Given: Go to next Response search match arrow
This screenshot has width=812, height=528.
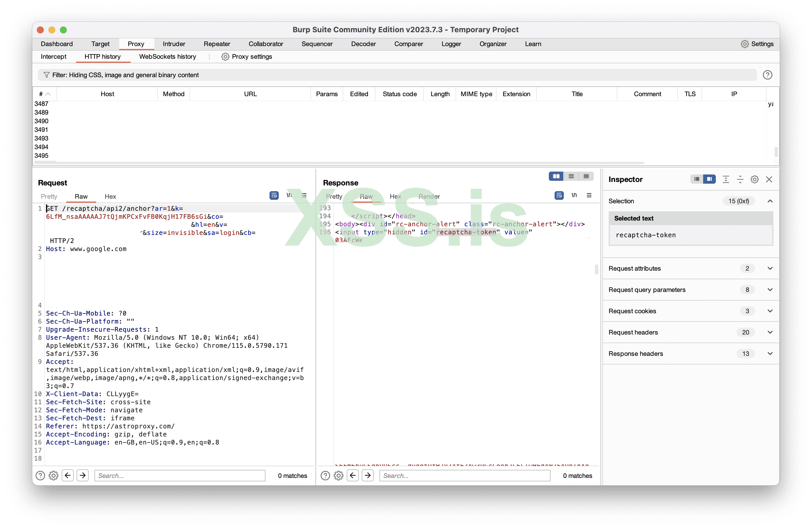Looking at the screenshot, I should 367,476.
